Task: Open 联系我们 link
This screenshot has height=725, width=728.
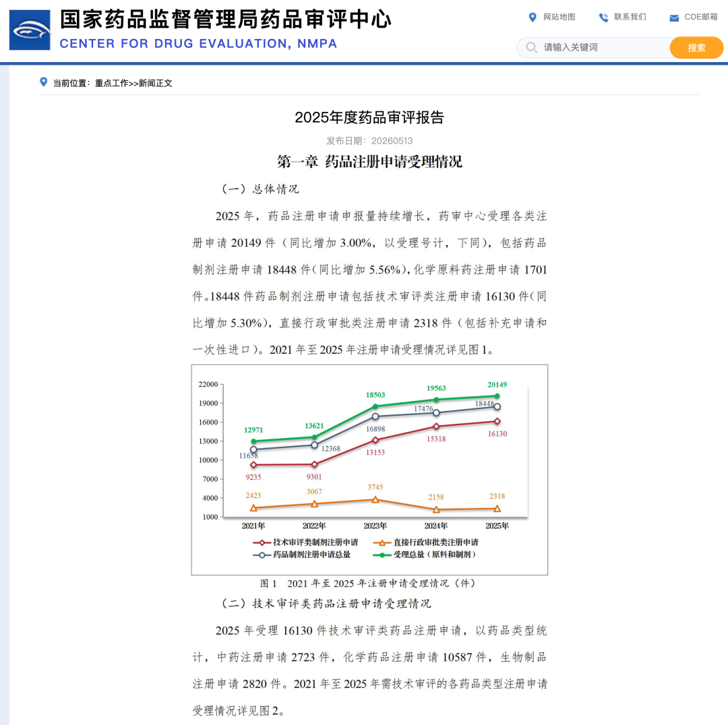Action: tap(630, 17)
